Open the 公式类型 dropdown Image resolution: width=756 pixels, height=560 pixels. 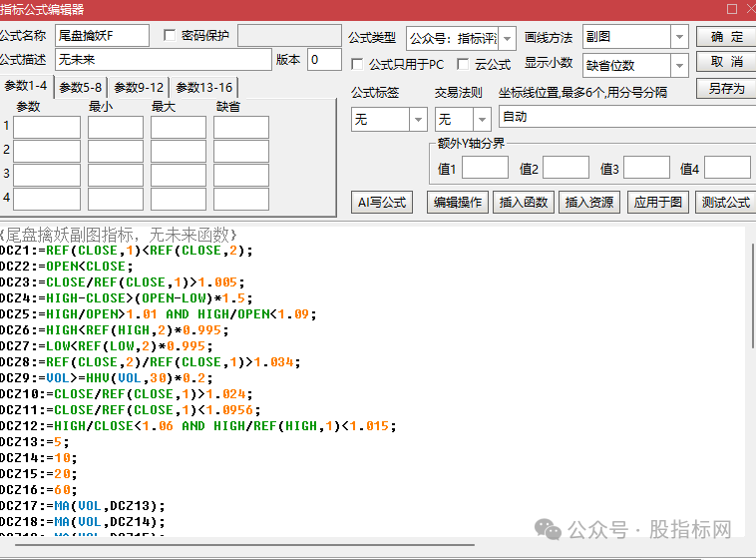(507, 38)
